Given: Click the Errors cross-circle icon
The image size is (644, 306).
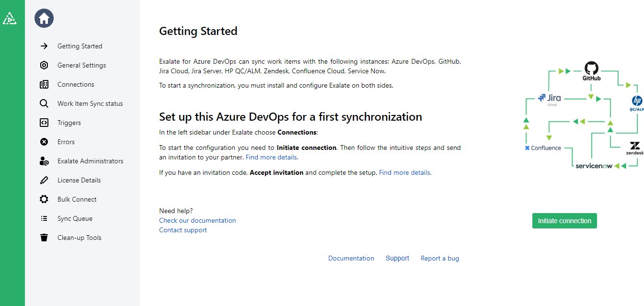Looking at the screenshot, I should click(x=44, y=142).
